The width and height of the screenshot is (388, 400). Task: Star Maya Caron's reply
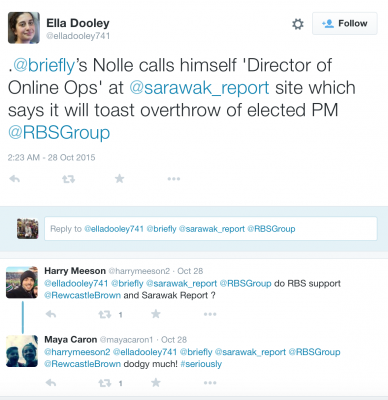coord(156,383)
